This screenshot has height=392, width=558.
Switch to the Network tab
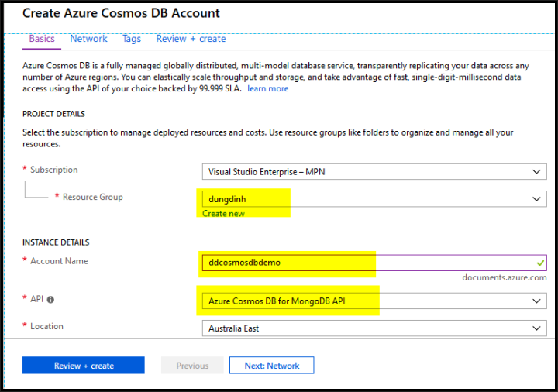pyautogui.click(x=88, y=39)
